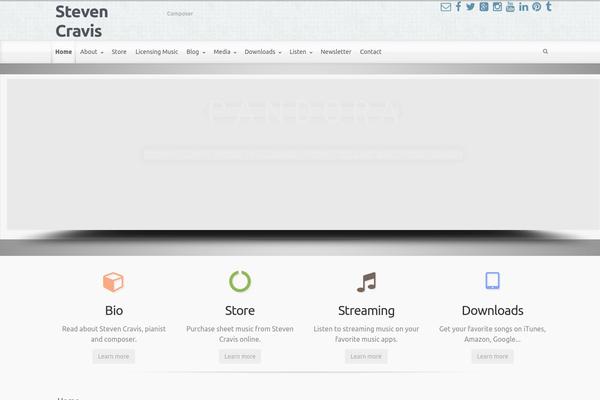Image resolution: width=600 pixels, height=400 pixels.
Task: Click Learn more under Store
Action: (x=240, y=356)
